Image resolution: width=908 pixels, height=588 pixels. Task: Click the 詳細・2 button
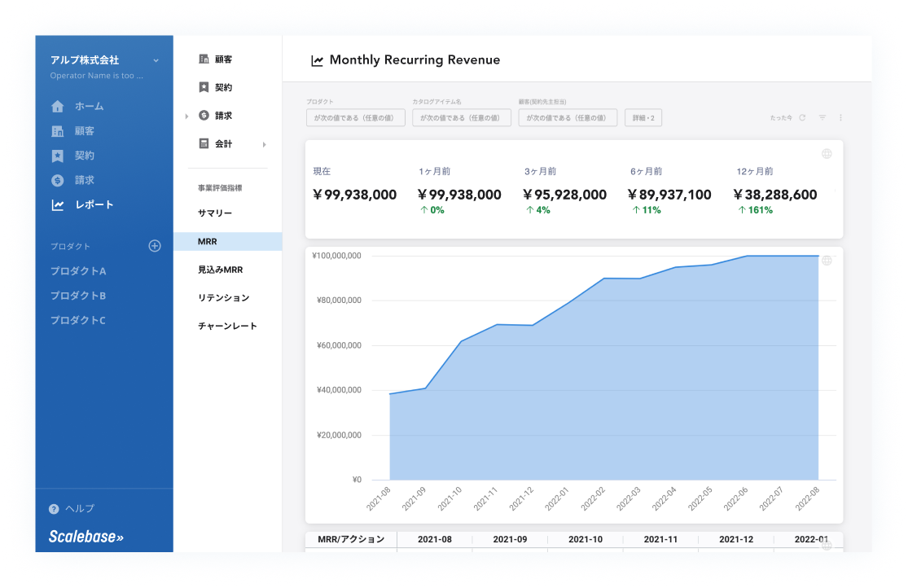click(x=643, y=118)
